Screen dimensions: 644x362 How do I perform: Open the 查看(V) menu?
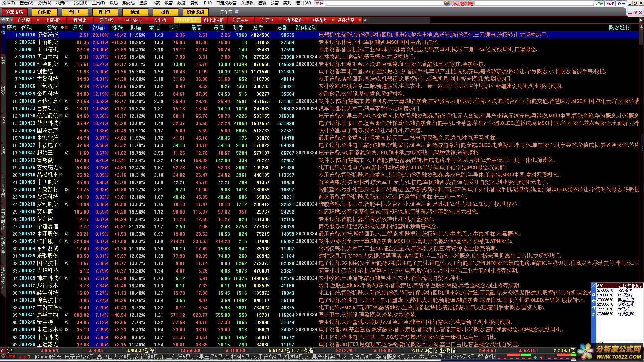click(26, 3)
